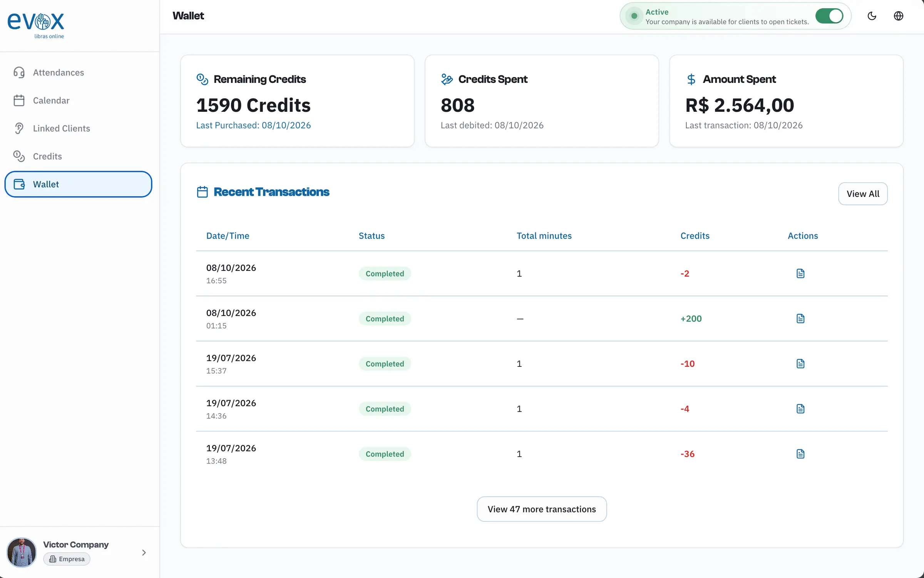This screenshot has width=924, height=578.
Task: Click the Date/Time column header
Action: click(228, 236)
